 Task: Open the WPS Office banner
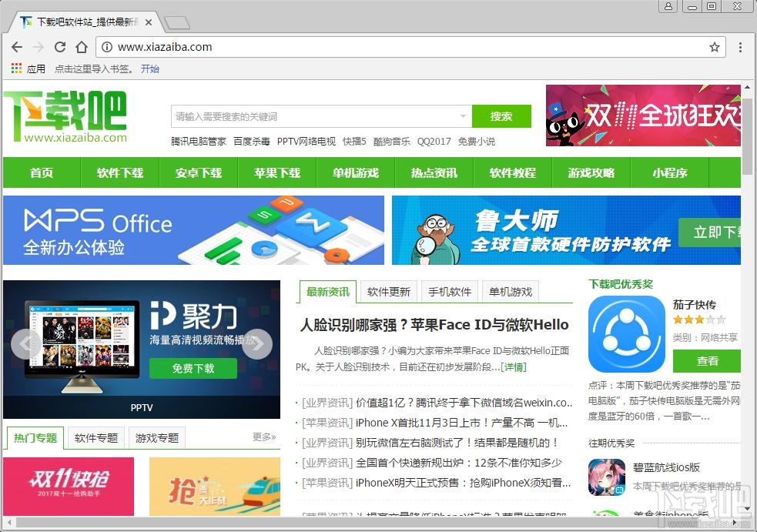point(193,230)
